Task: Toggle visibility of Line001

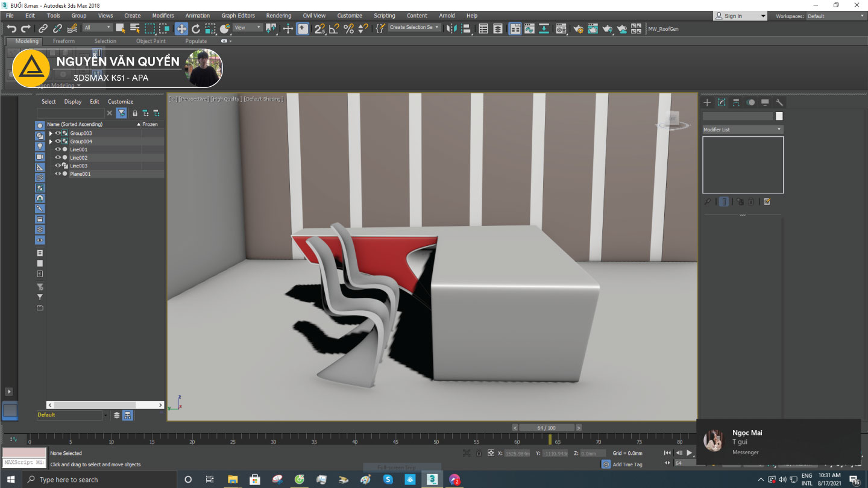Action: coord(58,149)
